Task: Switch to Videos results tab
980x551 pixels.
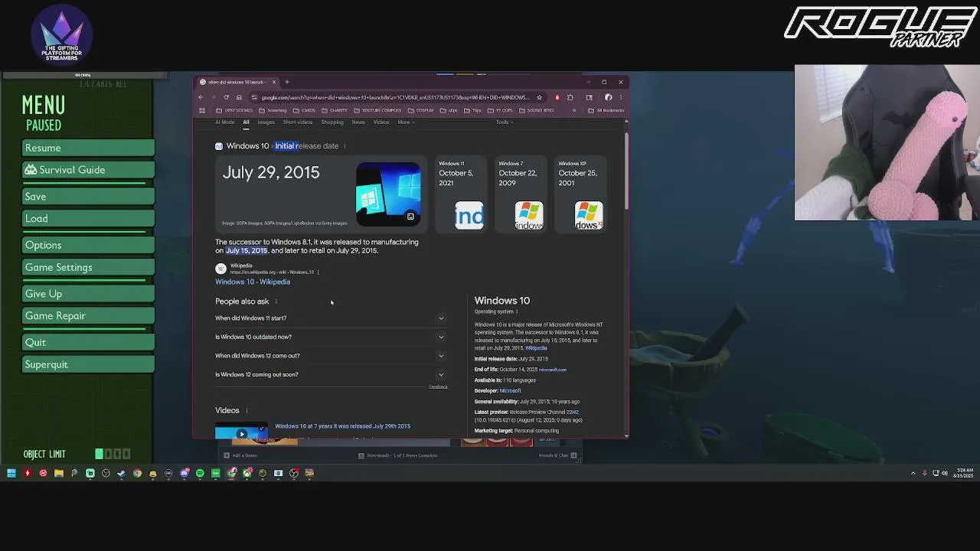Action: point(381,122)
